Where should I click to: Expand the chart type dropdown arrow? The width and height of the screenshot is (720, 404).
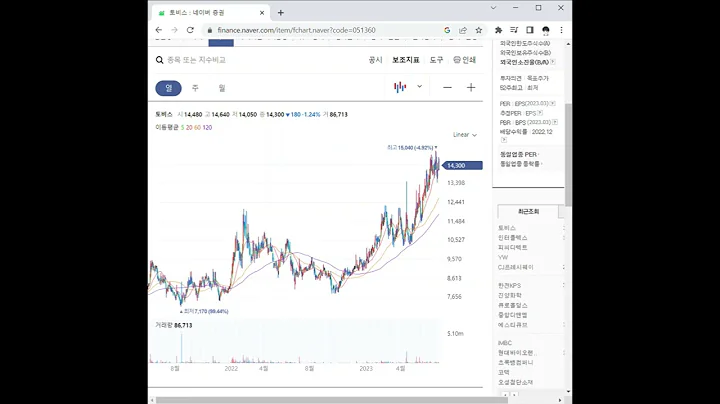pyautogui.click(x=419, y=86)
